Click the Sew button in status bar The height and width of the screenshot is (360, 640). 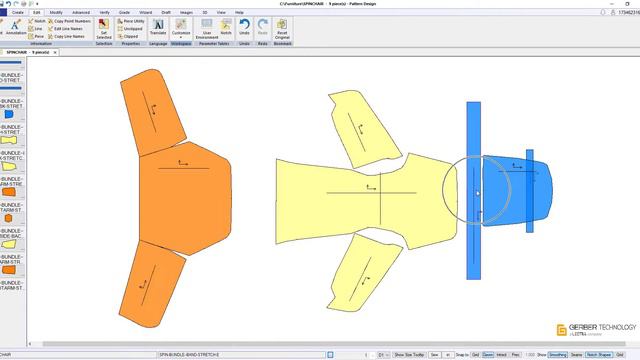point(434,355)
